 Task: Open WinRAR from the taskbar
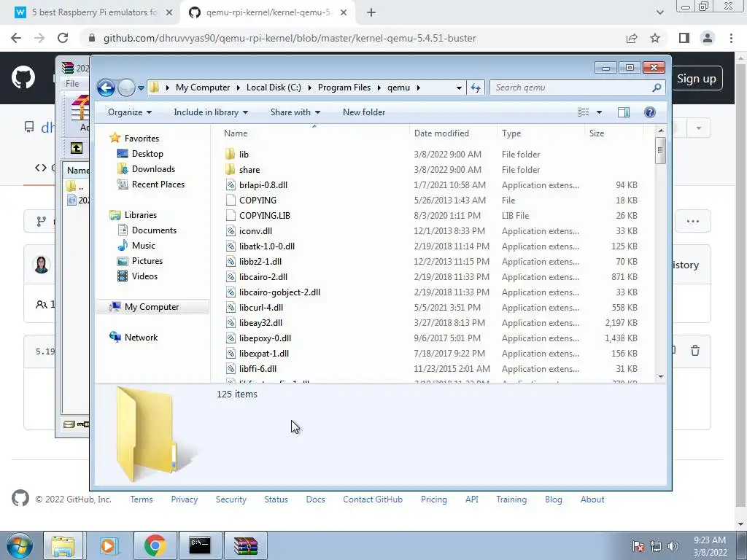[246, 545]
